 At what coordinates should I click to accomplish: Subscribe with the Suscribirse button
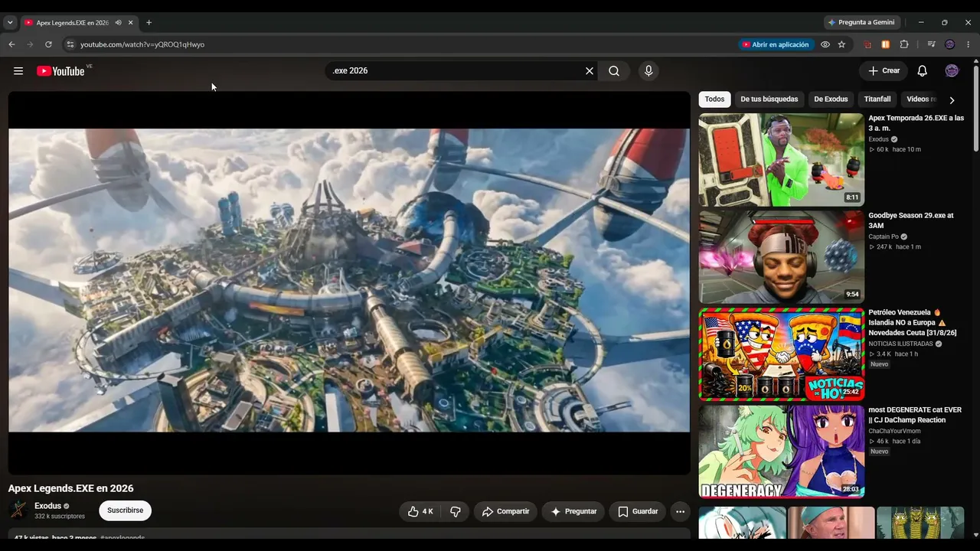[x=125, y=510]
